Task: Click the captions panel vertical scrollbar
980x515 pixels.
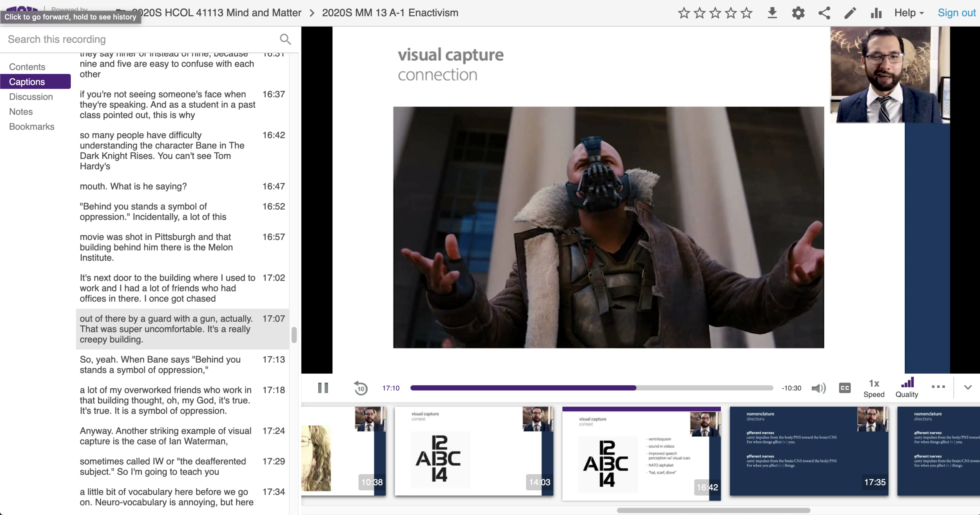Action: pyautogui.click(x=294, y=335)
